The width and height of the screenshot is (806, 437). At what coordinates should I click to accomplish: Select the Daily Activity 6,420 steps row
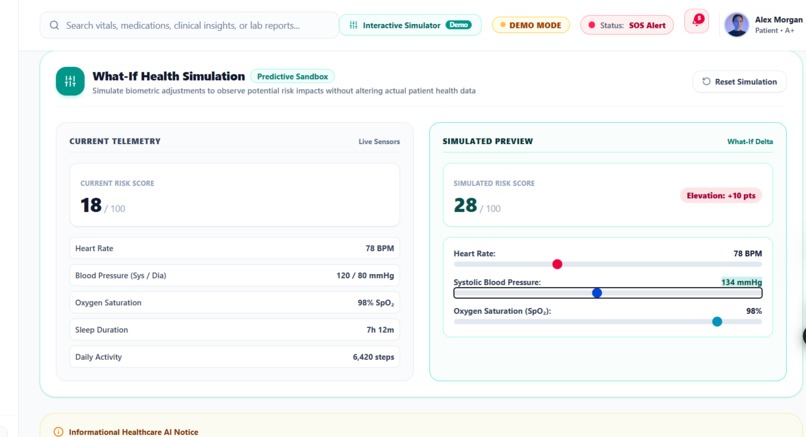pyautogui.click(x=234, y=357)
